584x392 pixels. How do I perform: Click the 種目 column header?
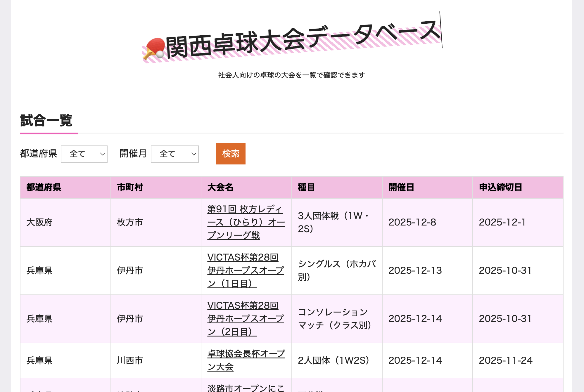click(x=306, y=187)
